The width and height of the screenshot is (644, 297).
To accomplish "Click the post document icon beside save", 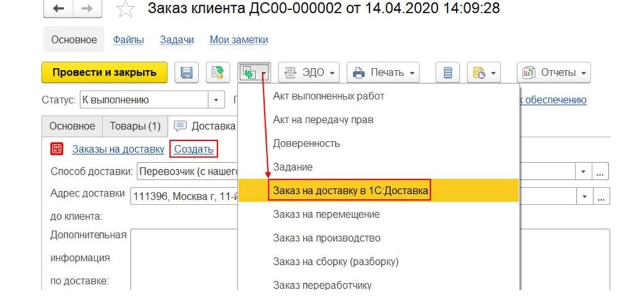I will click(x=217, y=72).
